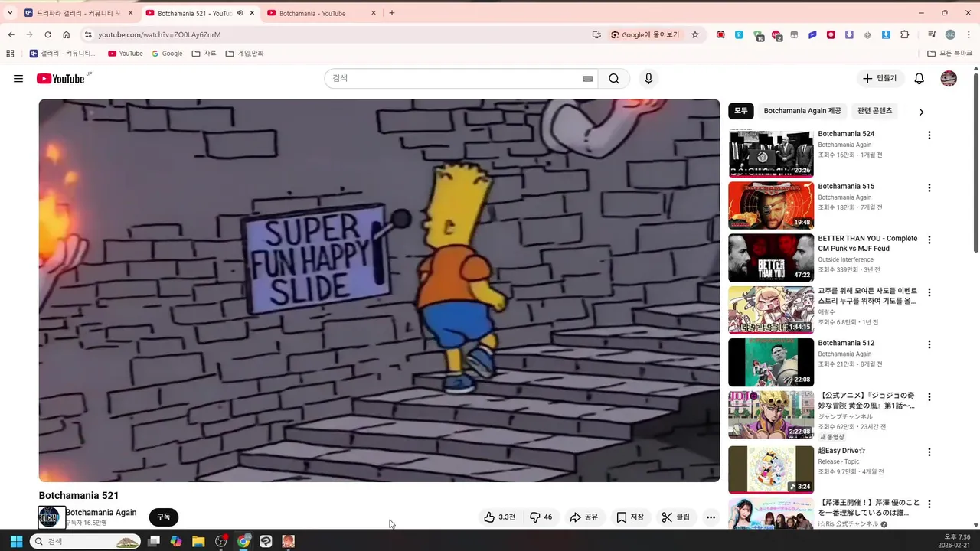The height and width of the screenshot is (551, 980).
Task: Open options menu for Botchamania 524
Action: pyautogui.click(x=929, y=135)
